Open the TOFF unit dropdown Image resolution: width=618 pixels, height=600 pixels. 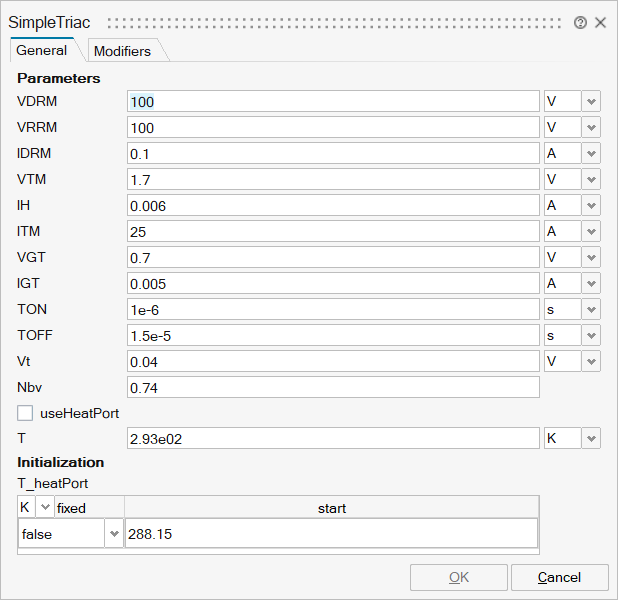point(591,336)
